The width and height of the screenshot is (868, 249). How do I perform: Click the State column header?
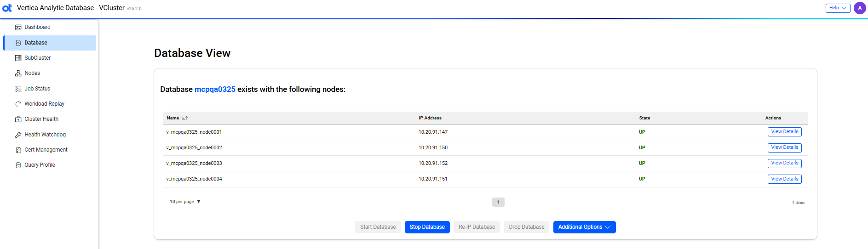click(644, 118)
